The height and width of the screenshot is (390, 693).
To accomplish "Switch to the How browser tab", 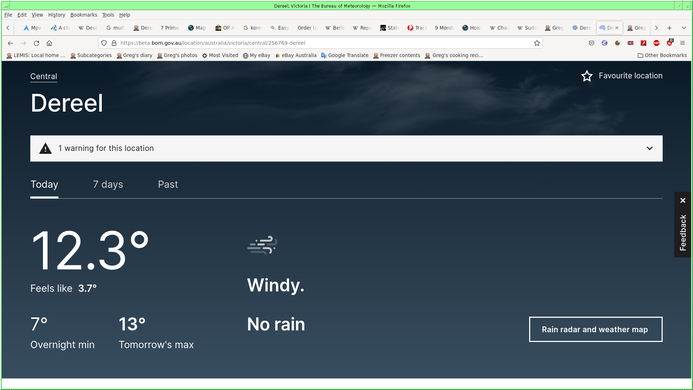I will 471,28.
